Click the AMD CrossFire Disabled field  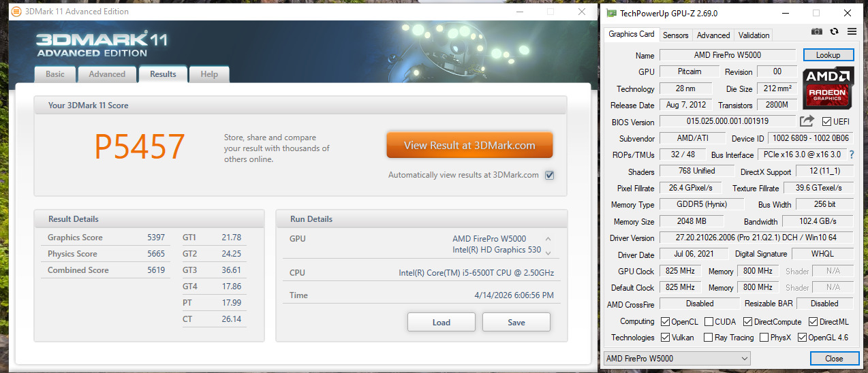(x=700, y=304)
